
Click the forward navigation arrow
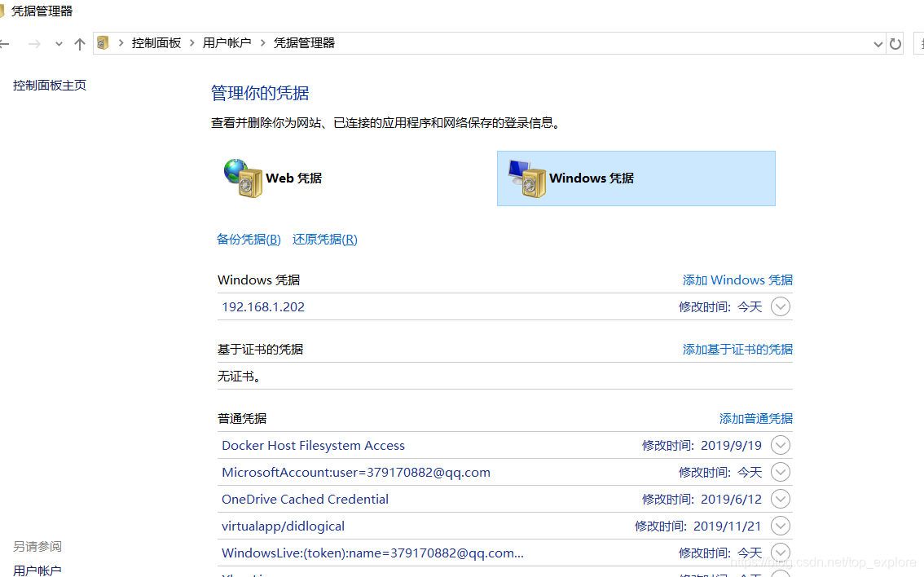[34, 44]
